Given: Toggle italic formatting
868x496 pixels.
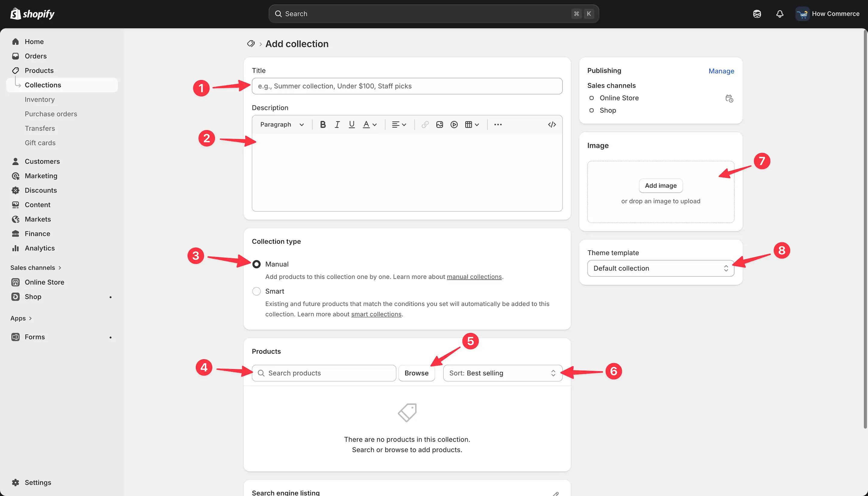Looking at the screenshot, I should tap(337, 125).
